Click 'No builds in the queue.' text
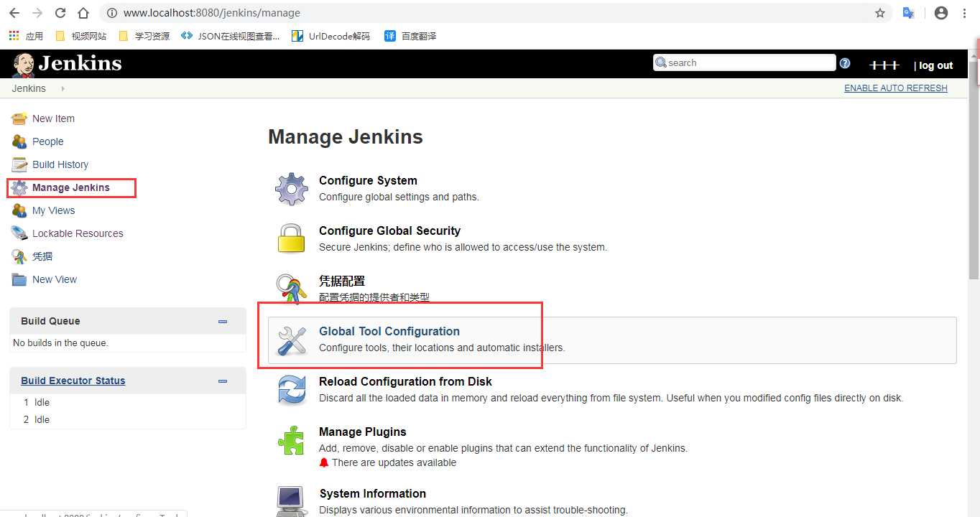The image size is (980, 517). [60, 343]
